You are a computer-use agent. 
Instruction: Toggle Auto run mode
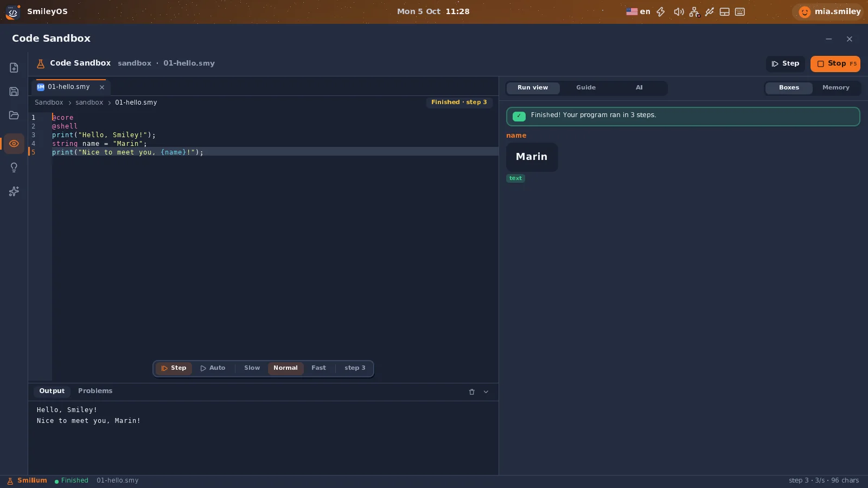tap(213, 368)
